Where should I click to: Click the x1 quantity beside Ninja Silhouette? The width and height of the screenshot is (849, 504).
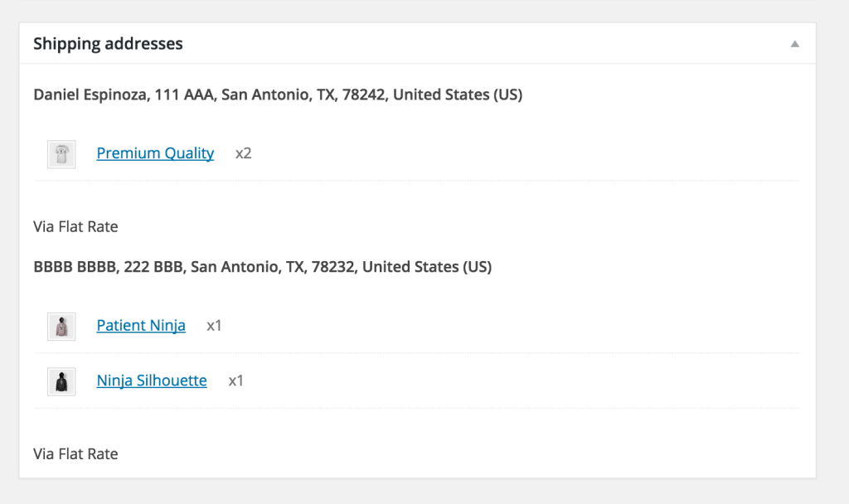pyautogui.click(x=235, y=380)
